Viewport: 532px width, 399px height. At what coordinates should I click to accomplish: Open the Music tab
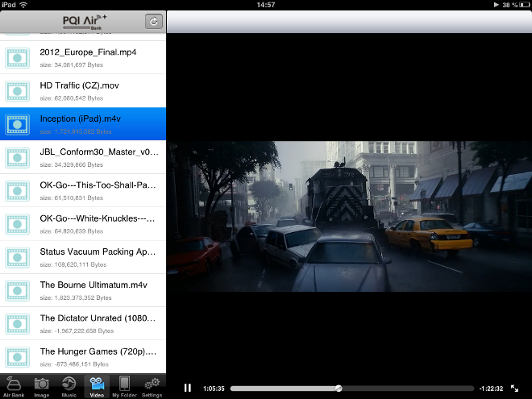coord(69,386)
